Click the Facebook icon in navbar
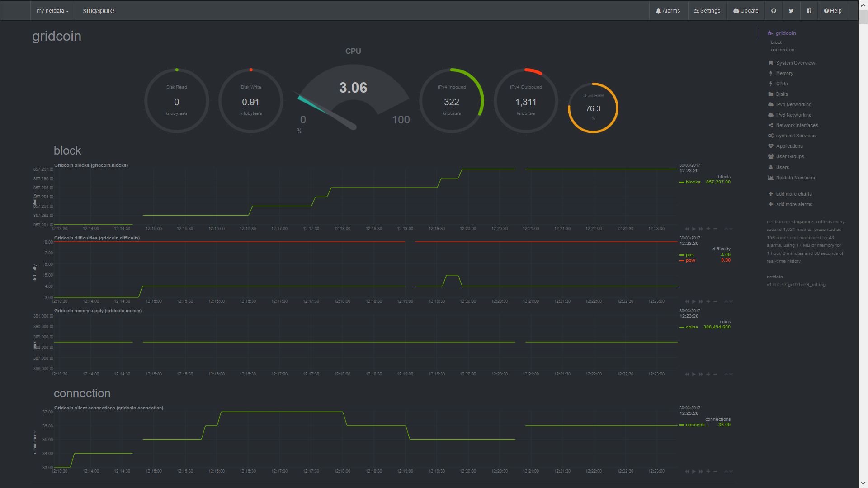The height and width of the screenshot is (488, 868). point(809,11)
